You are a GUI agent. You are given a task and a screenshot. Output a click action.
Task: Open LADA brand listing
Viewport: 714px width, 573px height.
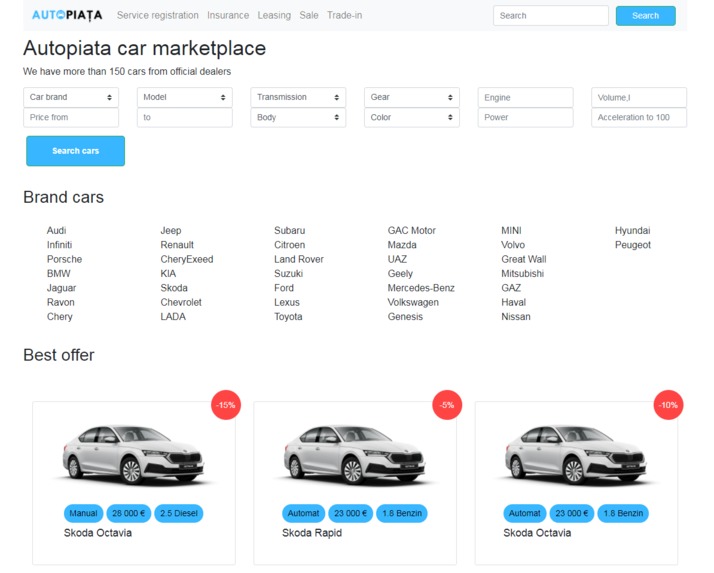(x=173, y=317)
